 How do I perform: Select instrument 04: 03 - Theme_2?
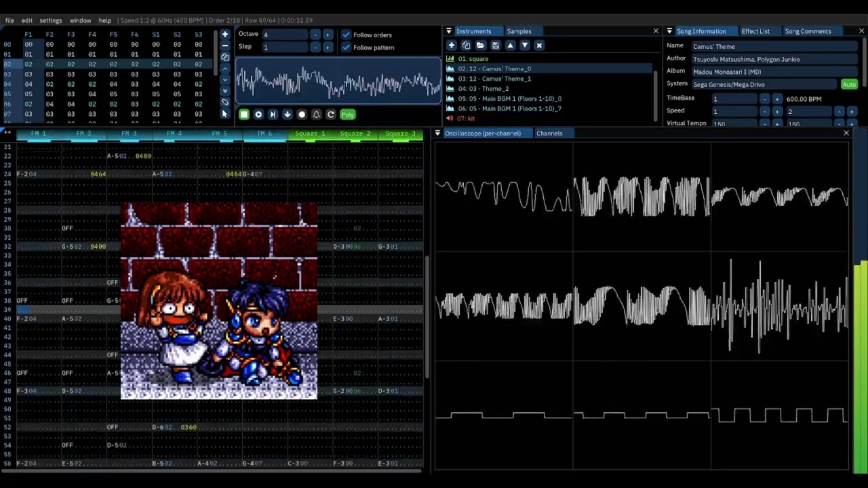(x=548, y=89)
